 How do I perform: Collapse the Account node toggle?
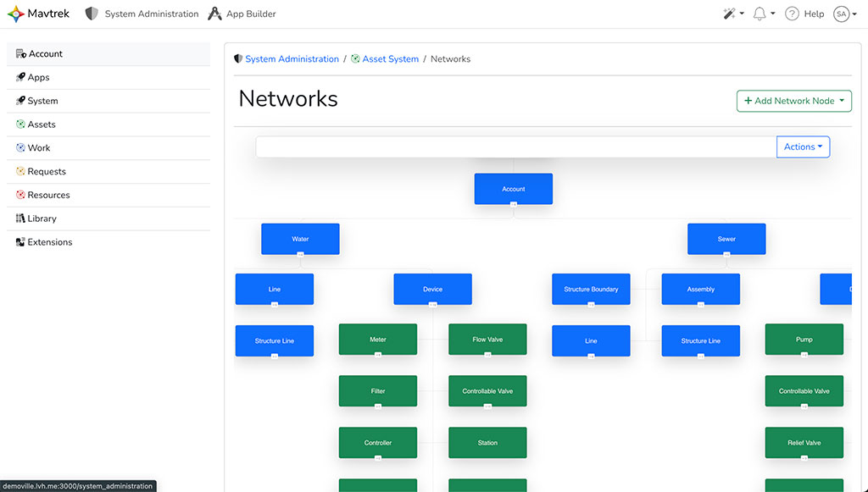(514, 204)
